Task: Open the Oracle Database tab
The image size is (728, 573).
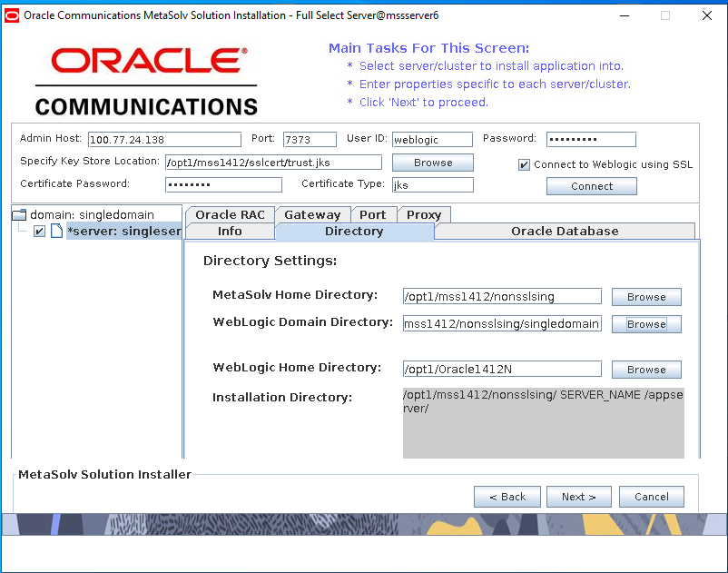Action: (x=565, y=232)
